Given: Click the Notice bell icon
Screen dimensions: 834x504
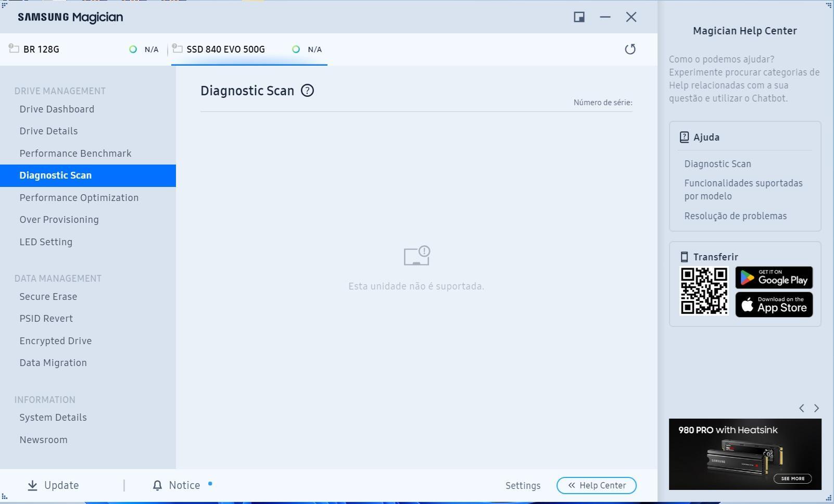Looking at the screenshot, I should pos(157,485).
